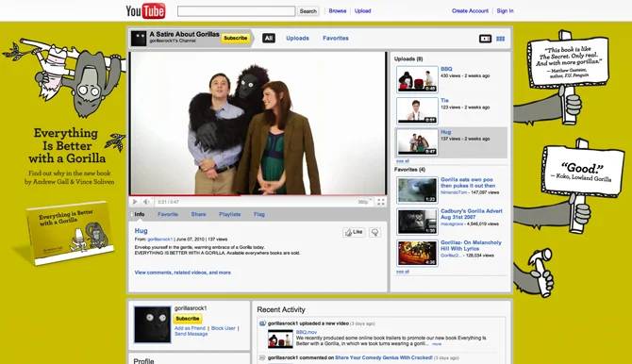Open the Hug thumbnail in Uploads list
Viewport: 632px width, 364px height.
tap(417, 141)
